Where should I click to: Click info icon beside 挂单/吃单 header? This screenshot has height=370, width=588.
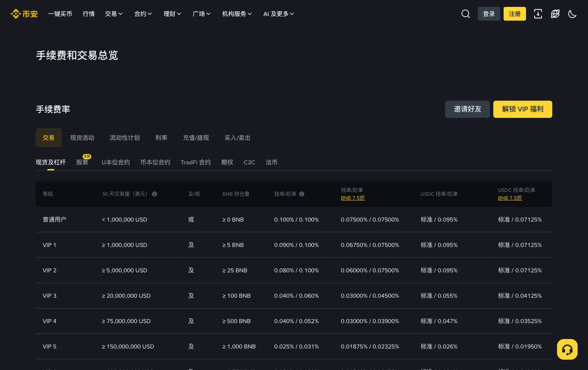(x=302, y=194)
